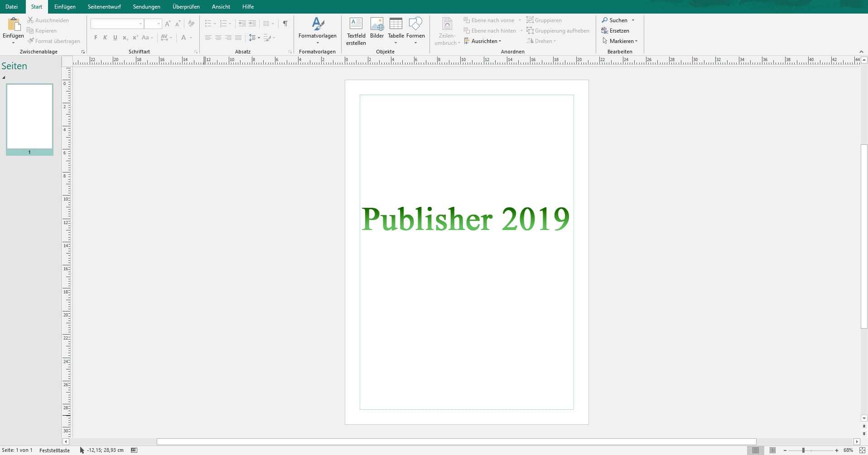The image size is (868, 455).
Task: Open the Schriftart dialog launcher
Action: point(196,52)
